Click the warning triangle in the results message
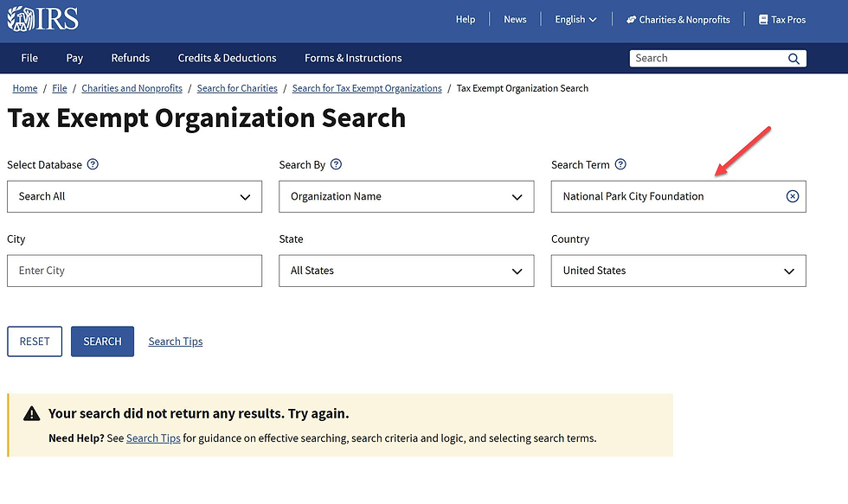Viewport: 848px width, 504px height. tap(32, 412)
